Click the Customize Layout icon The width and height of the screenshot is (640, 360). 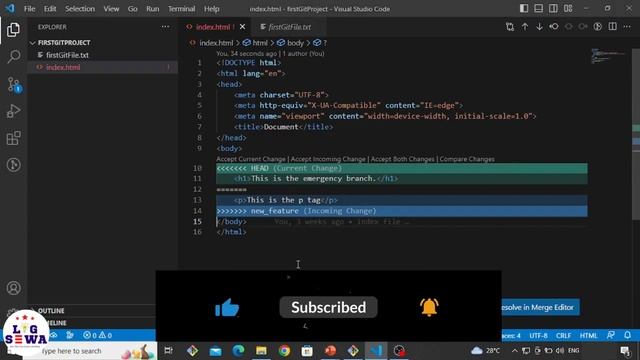coord(568,9)
